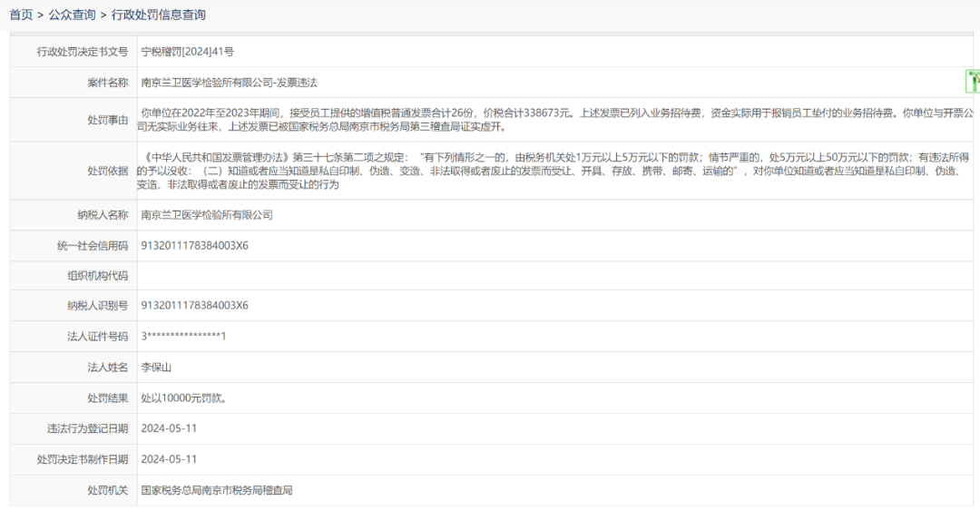Select credit code value beside 统一社会信用码
The width and height of the screenshot is (980, 511).
tap(194, 246)
